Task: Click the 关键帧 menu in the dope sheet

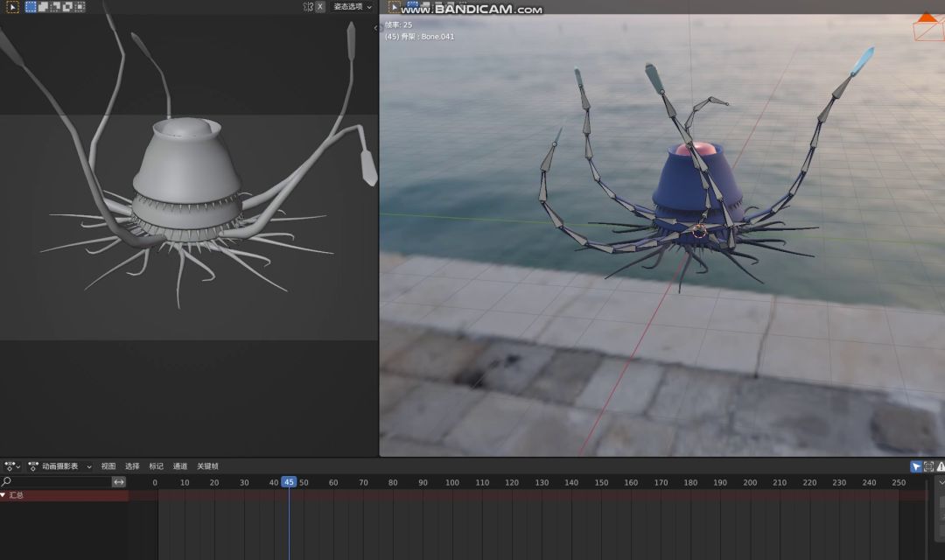Action: point(207,466)
